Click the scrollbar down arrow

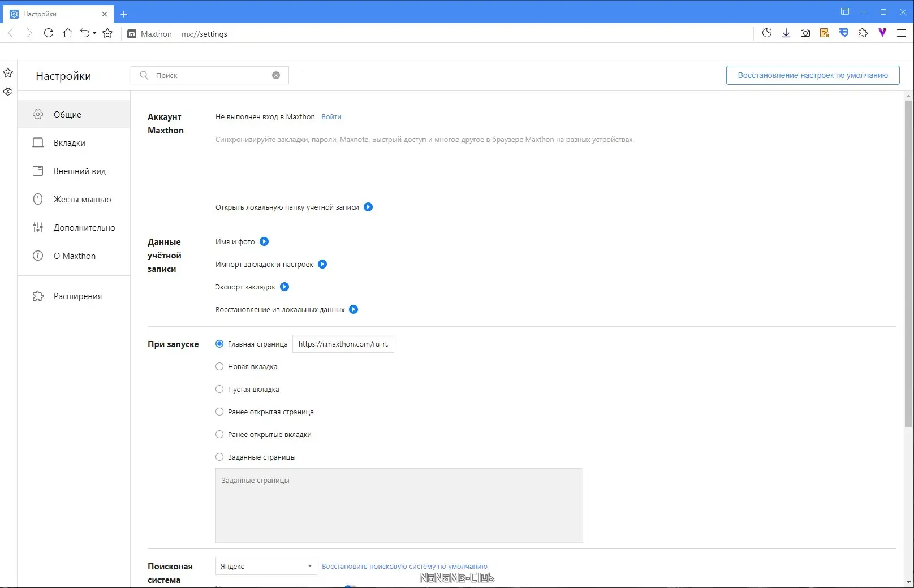point(908,582)
